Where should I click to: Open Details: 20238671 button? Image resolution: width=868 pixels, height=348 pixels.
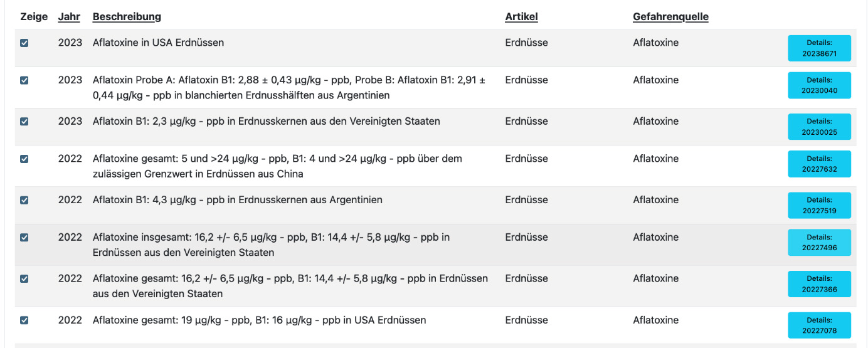[x=819, y=48]
